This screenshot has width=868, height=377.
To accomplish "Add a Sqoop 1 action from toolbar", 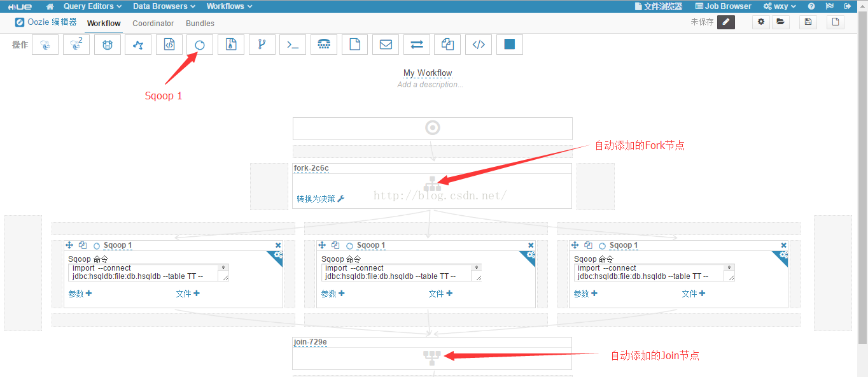I will 200,45.
